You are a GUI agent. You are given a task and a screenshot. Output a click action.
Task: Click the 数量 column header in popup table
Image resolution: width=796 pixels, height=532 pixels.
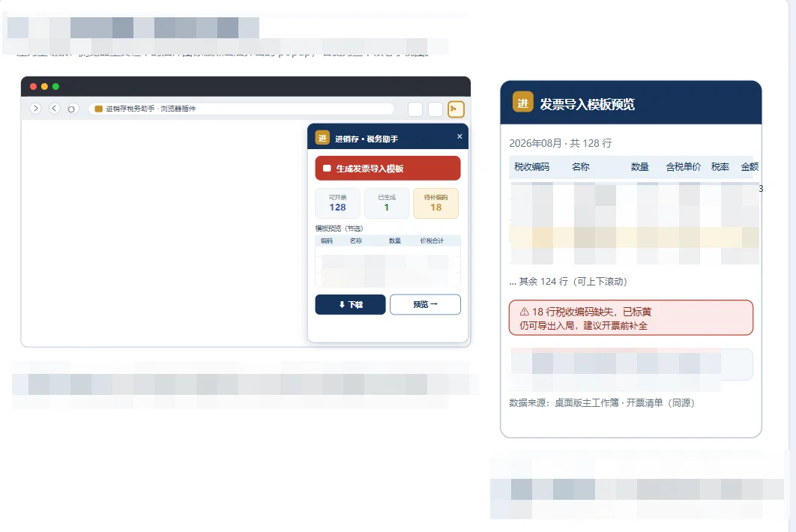point(395,241)
